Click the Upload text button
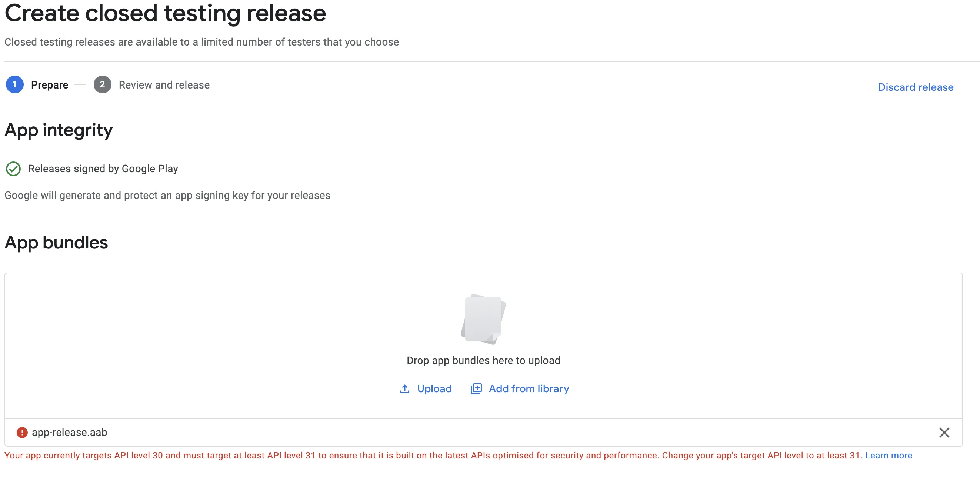 coord(434,389)
